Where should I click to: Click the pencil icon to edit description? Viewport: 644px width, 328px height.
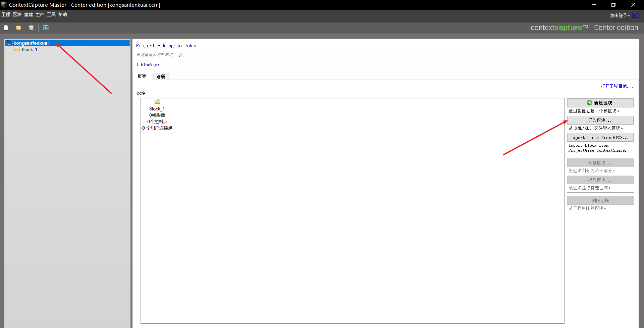tap(181, 55)
